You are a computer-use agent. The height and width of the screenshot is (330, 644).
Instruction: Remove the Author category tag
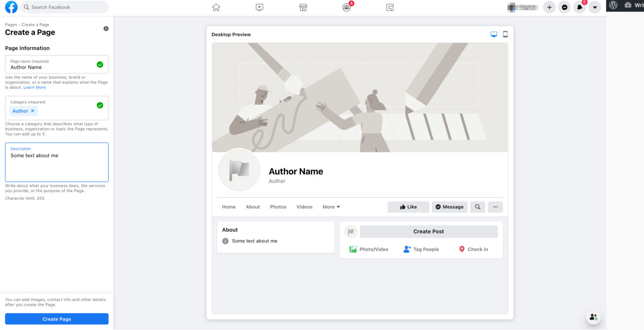33,111
